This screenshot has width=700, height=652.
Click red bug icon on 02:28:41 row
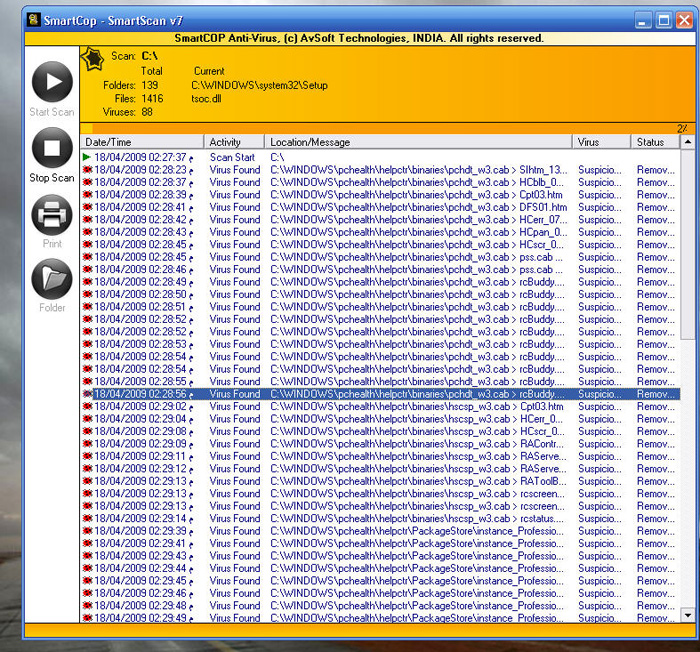[x=87, y=207]
